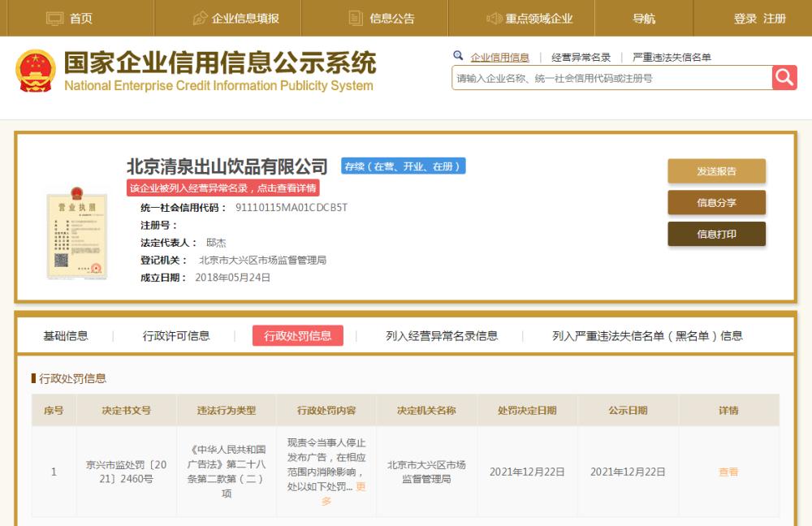Screen dimensions: 812x526
Task: Click 决定书文号 column header
Action: 127,411
